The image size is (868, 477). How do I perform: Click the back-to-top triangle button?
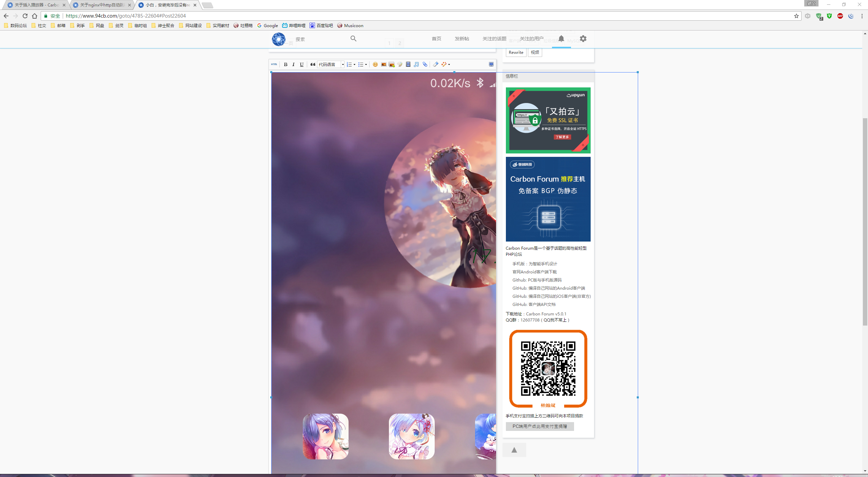point(514,450)
